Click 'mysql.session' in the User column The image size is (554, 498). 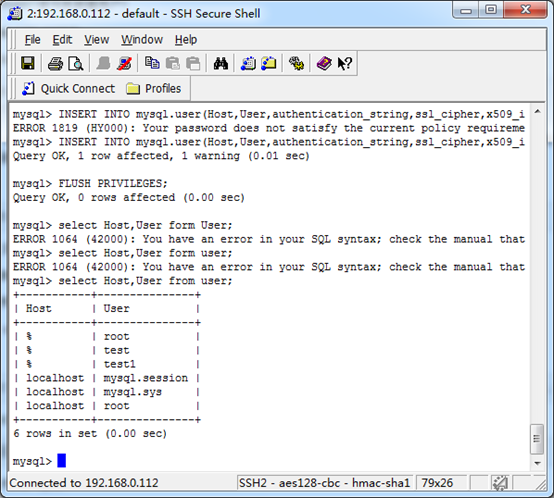point(146,378)
